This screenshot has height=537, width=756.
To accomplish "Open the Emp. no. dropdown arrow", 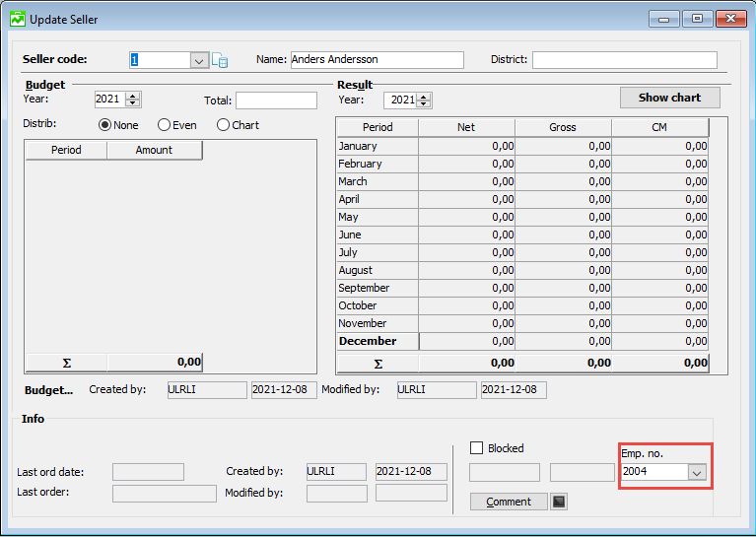I will click(697, 472).
